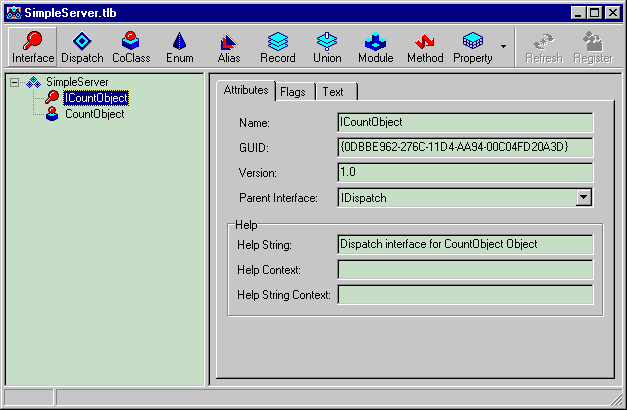Add a new Property

tap(473, 47)
